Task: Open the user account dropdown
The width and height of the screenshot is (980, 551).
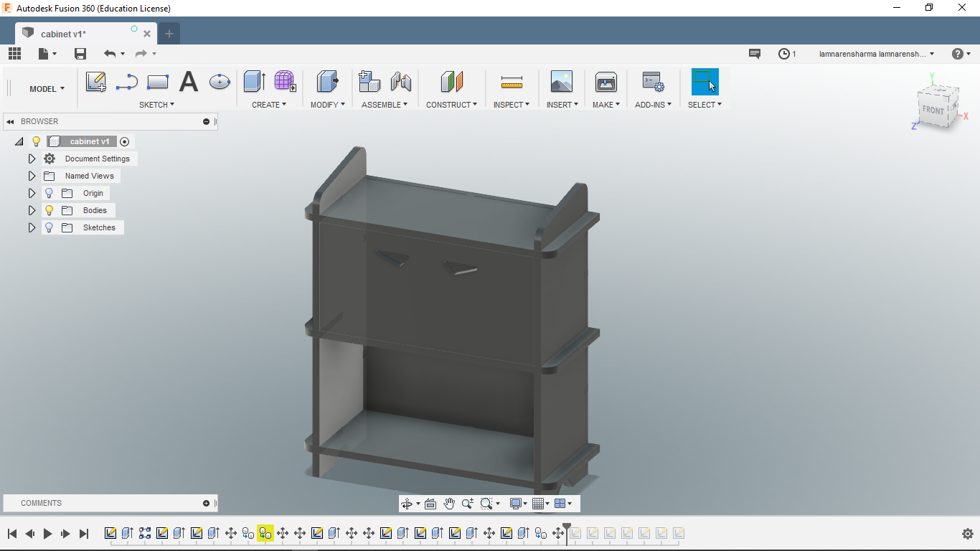Action: tap(877, 54)
